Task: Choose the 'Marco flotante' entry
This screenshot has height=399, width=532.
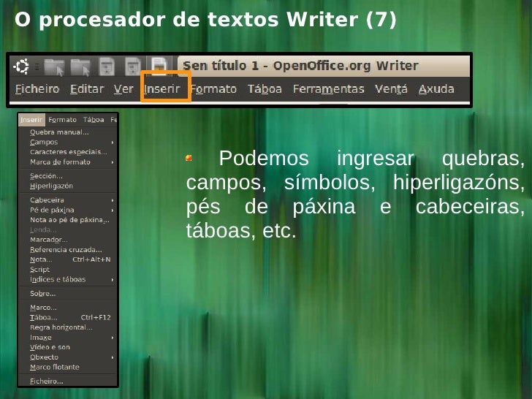Action: (x=68, y=367)
